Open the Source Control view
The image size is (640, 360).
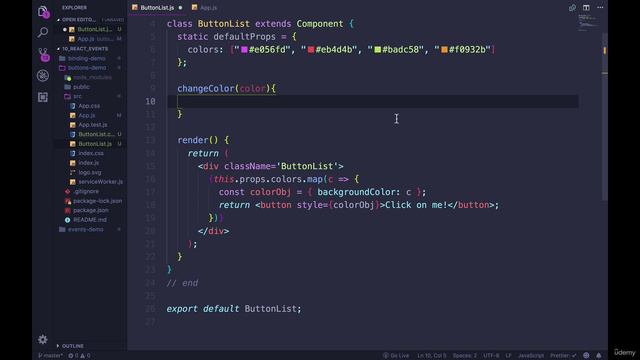[43, 54]
